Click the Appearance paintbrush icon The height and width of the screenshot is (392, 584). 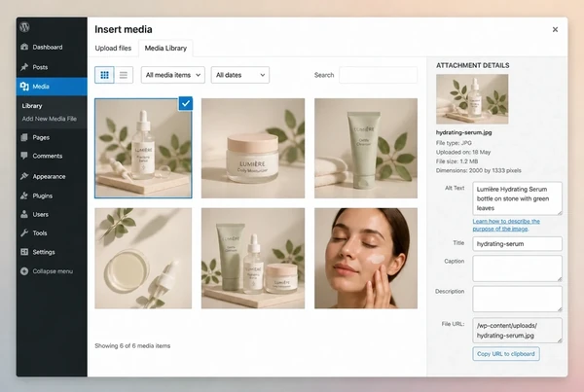pyautogui.click(x=24, y=176)
